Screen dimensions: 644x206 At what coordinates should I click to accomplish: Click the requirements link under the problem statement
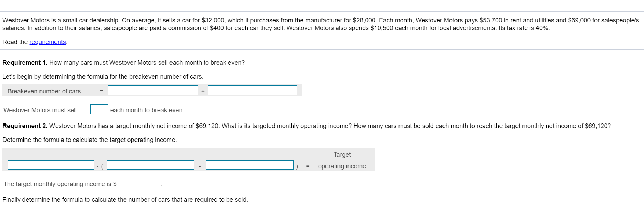point(47,42)
